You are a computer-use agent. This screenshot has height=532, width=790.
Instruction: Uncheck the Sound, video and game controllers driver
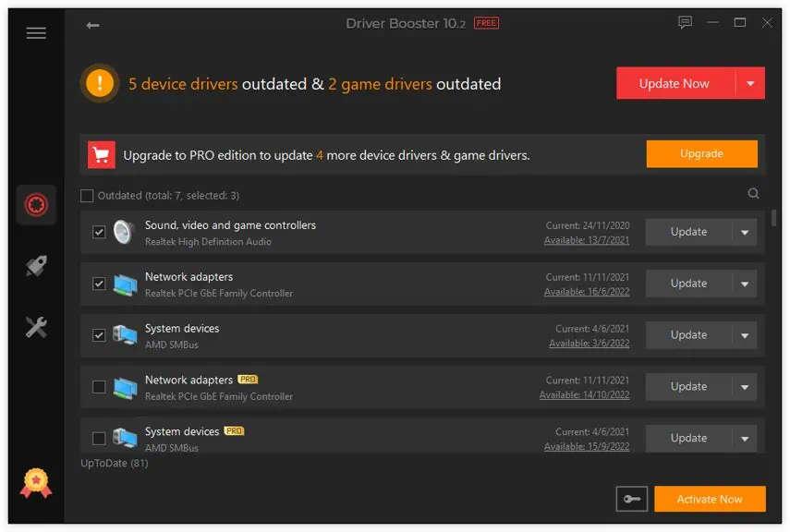99,232
